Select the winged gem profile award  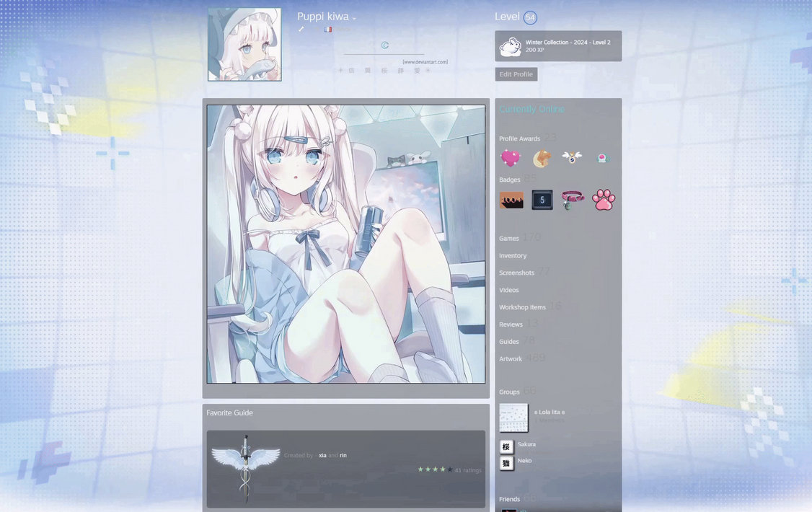(x=573, y=157)
